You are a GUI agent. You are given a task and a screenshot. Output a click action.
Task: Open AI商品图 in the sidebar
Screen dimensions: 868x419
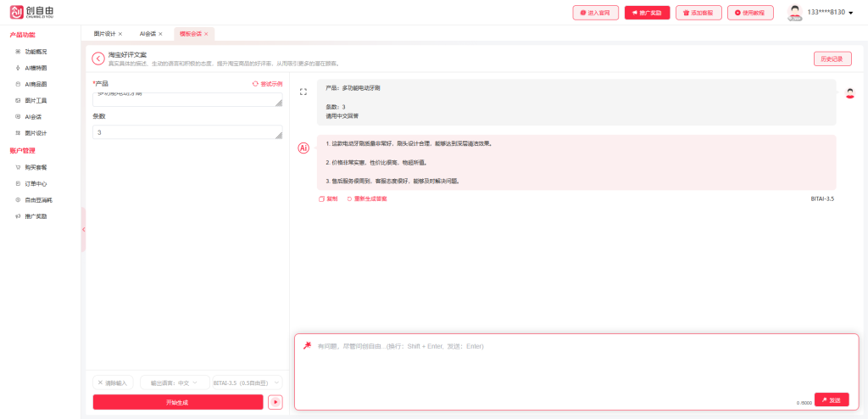(36, 84)
